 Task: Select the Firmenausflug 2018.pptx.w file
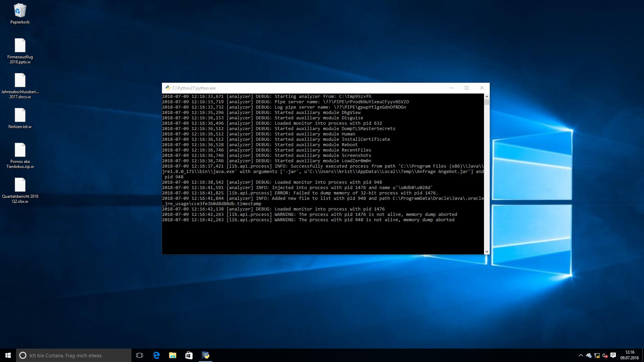pos(20,46)
